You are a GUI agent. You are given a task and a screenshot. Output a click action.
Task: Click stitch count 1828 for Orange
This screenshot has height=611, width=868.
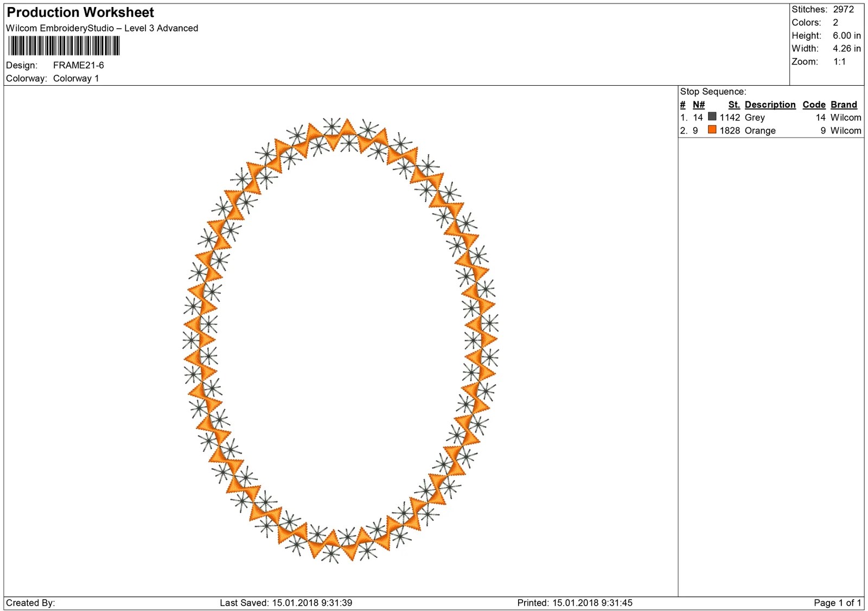(x=730, y=131)
